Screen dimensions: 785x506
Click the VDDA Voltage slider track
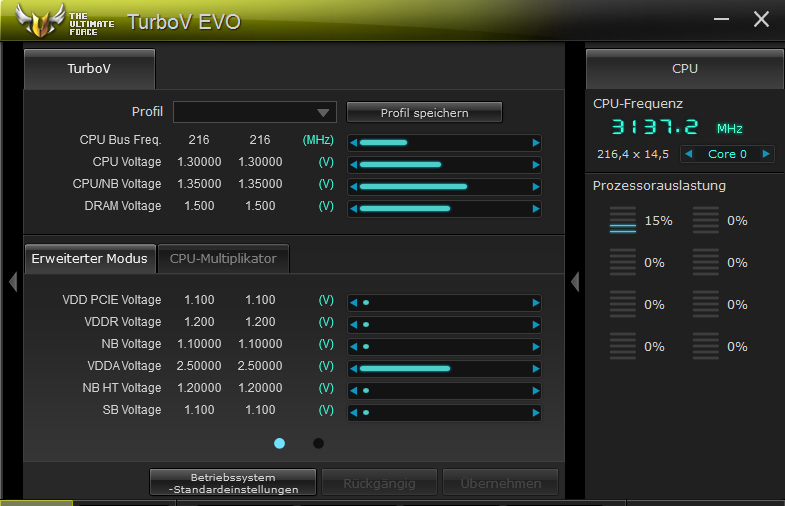pos(445,369)
